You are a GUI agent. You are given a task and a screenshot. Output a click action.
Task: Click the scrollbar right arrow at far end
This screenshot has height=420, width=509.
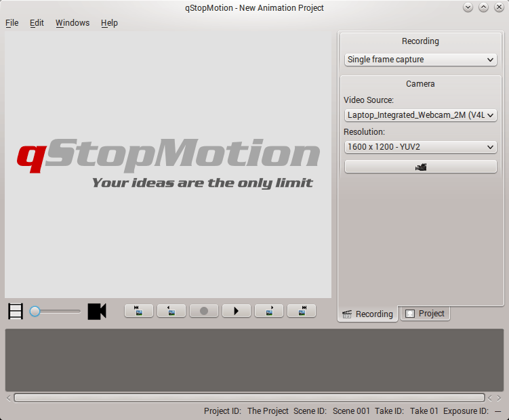[x=499, y=398]
